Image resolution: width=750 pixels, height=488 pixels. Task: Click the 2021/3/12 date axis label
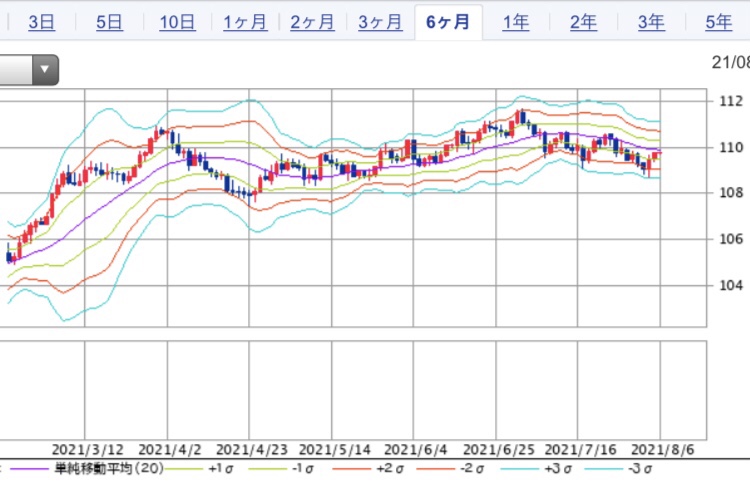(88, 450)
